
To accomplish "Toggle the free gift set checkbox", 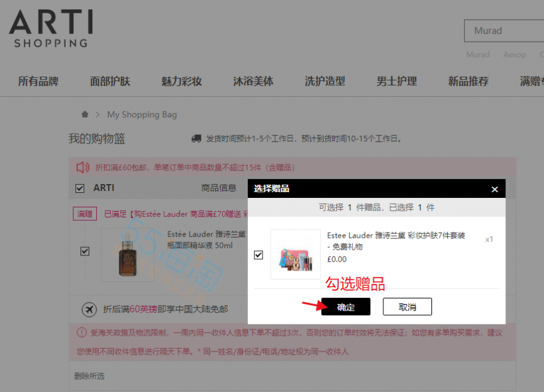I will click(259, 255).
